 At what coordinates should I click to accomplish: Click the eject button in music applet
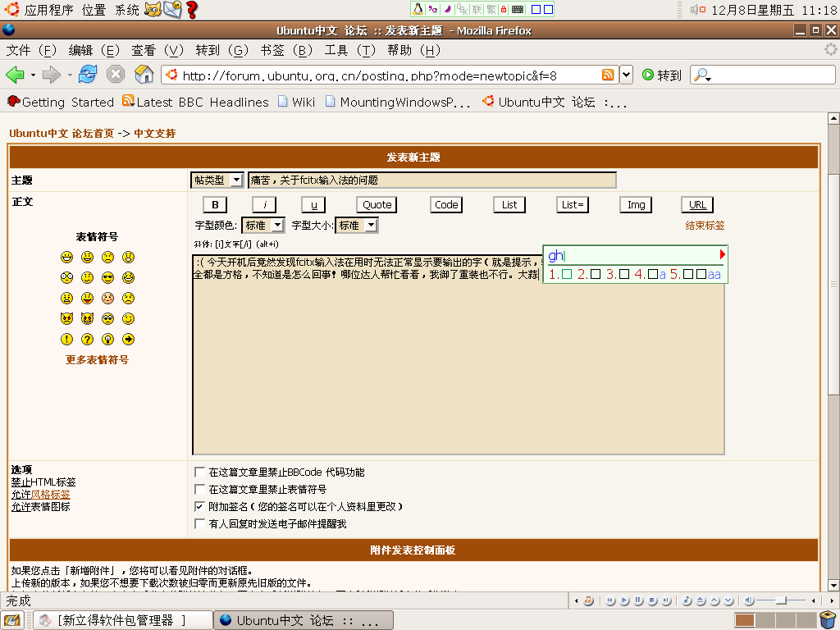[x=701, y=600]
